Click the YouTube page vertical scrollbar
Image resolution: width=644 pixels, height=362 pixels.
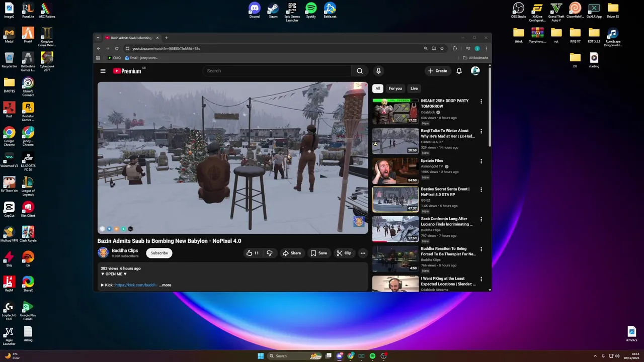(490, 107)
